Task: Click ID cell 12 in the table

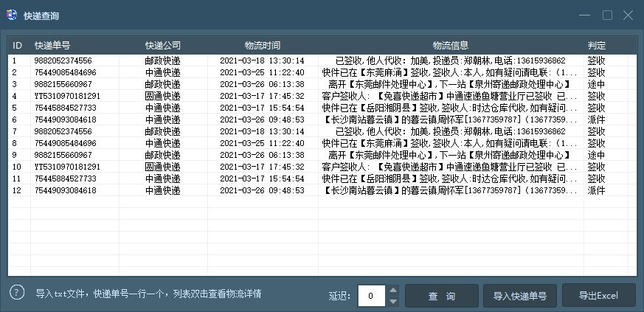Action: tap(16, 191)
